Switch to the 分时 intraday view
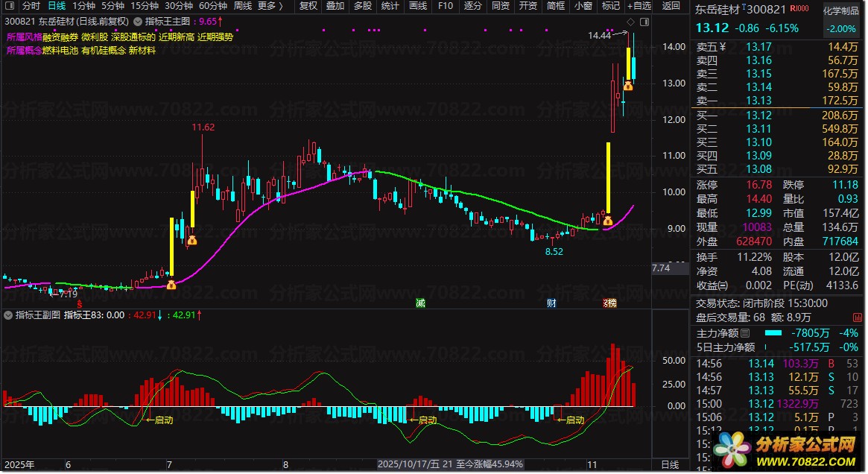This screenshot has height=474, width=868. 31,5
